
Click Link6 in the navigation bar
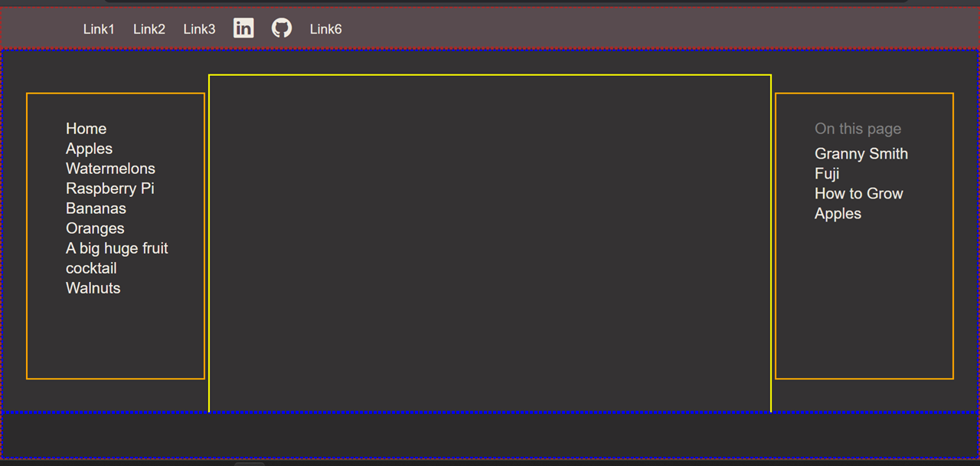click(325, 29)
